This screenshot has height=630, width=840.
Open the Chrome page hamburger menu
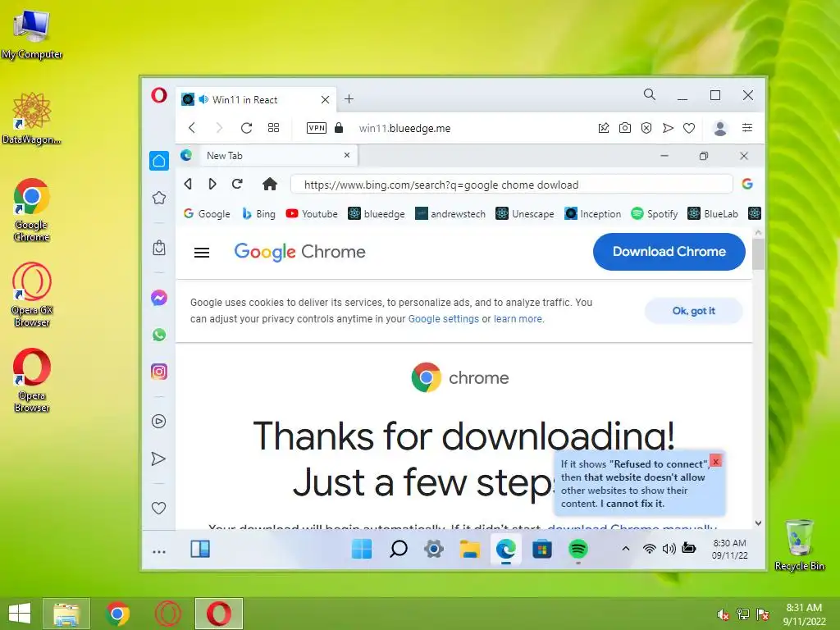[202, 253]
